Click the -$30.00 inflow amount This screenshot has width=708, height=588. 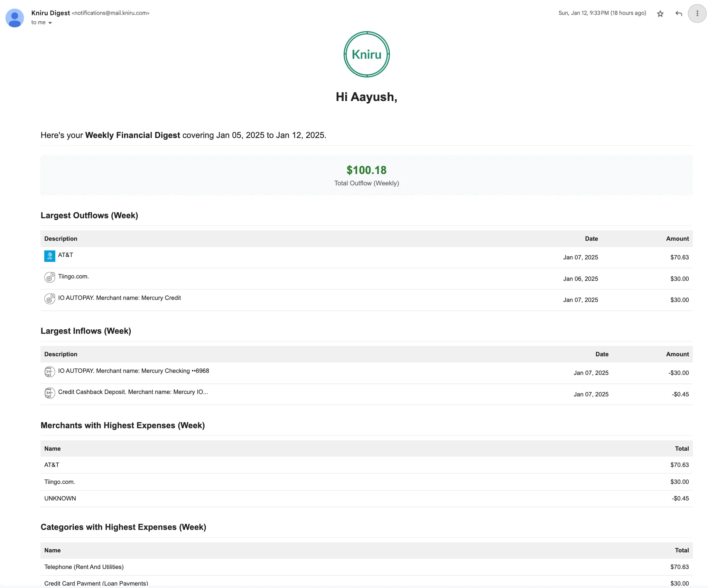click(x=678, y=373)
